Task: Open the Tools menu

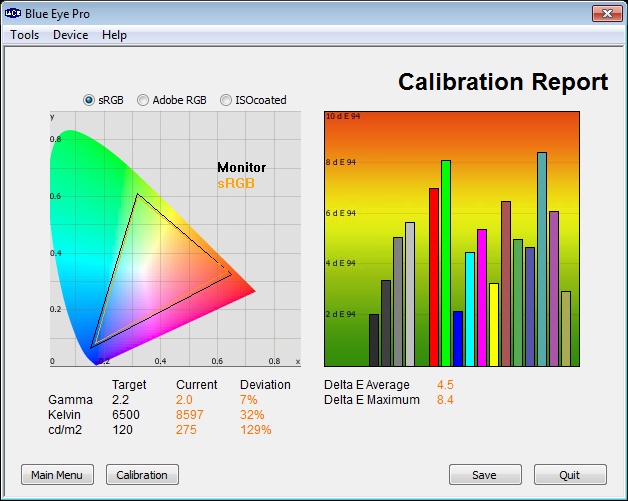Action: pyautogui.click(x=24, y=35)
